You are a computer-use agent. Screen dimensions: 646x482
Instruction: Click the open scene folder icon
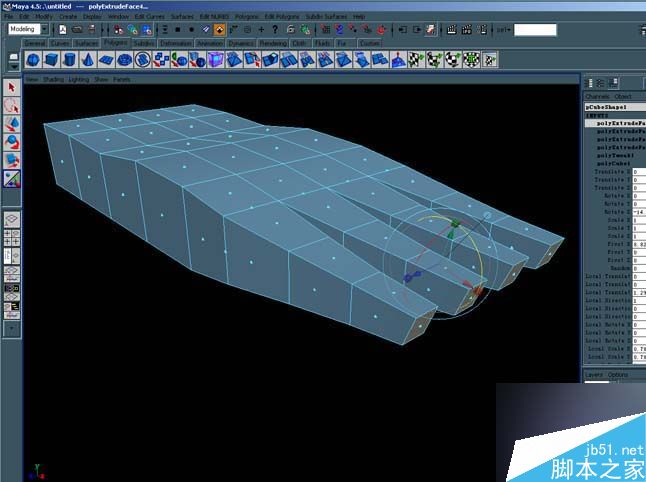click(77, 29)
